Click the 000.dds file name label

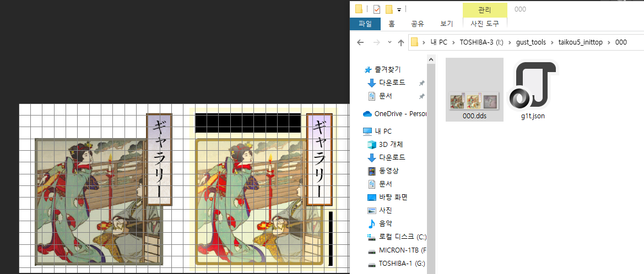[x=474, y=116]
